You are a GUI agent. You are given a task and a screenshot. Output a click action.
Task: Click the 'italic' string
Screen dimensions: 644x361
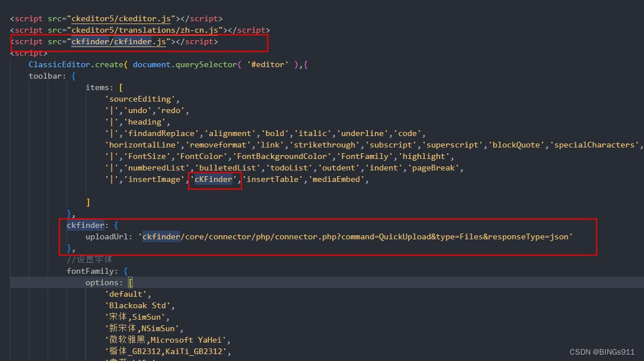coord(313,134)
